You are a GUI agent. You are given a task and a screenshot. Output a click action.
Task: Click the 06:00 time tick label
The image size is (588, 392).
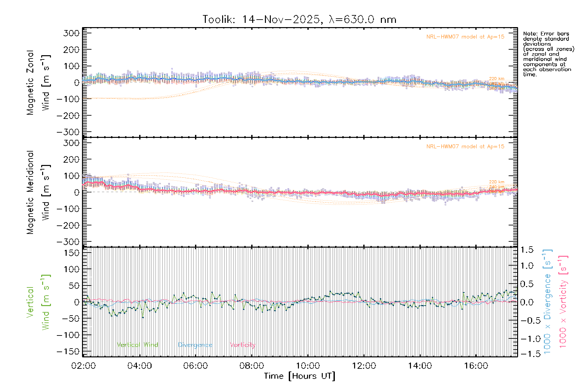tap(195, 366)
